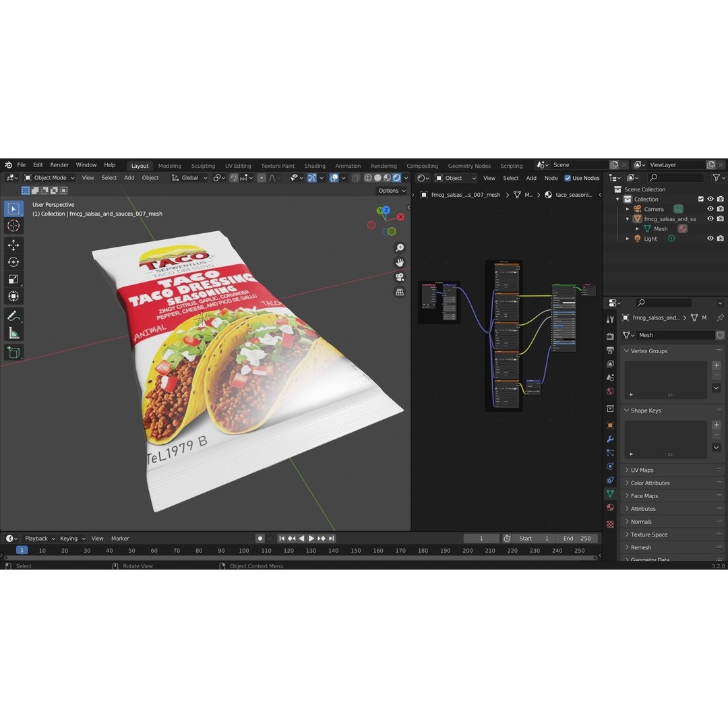
Task: Switch to rendered viewport shading
Action: 396,178
